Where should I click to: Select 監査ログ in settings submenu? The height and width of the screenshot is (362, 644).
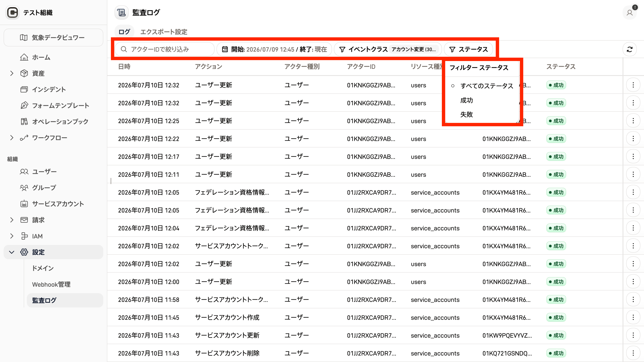coord(65,300)
